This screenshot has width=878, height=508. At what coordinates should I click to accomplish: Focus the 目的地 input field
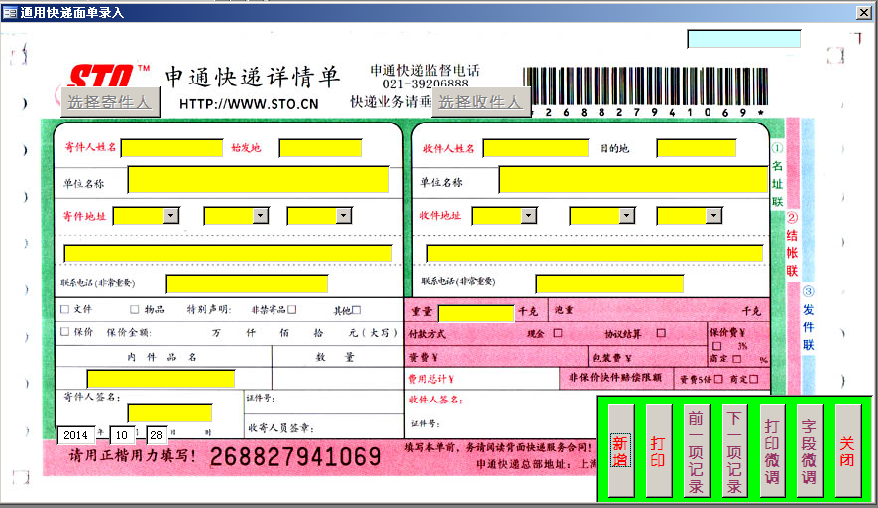[x=696, y=148]
